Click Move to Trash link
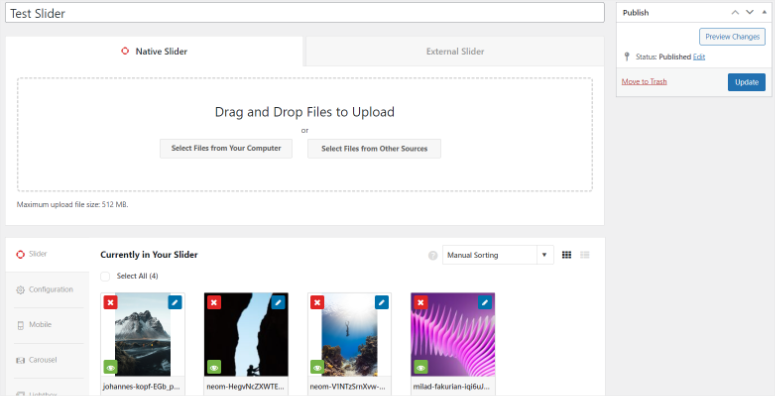 coord(644,82)
